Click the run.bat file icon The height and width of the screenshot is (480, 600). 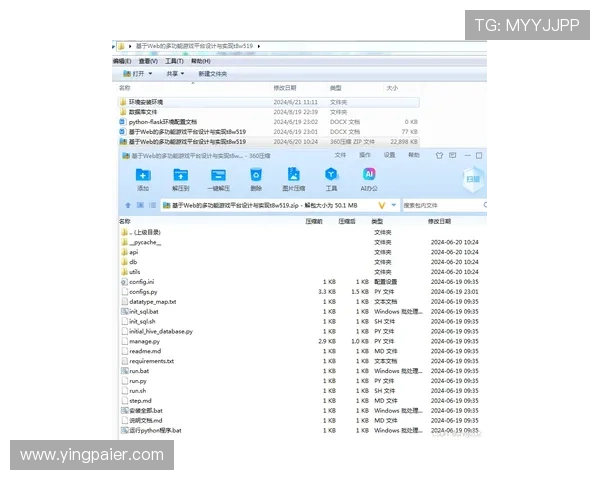coord(124,371)
